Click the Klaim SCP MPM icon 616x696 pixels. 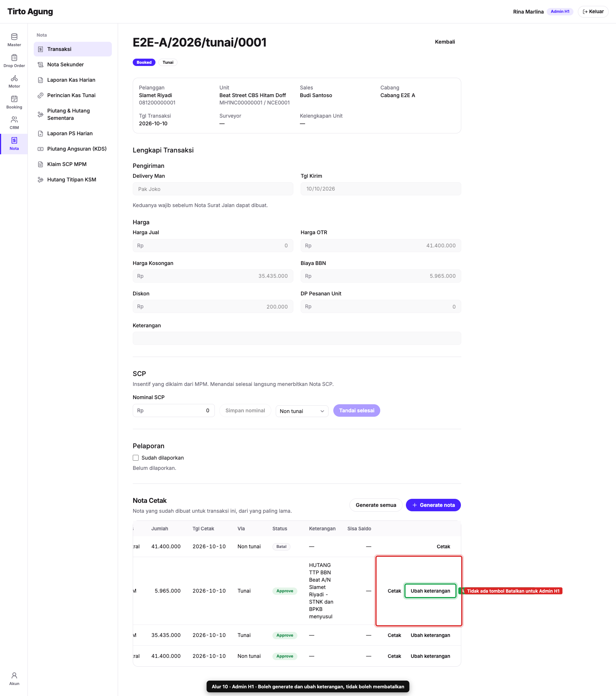(41, 164)
